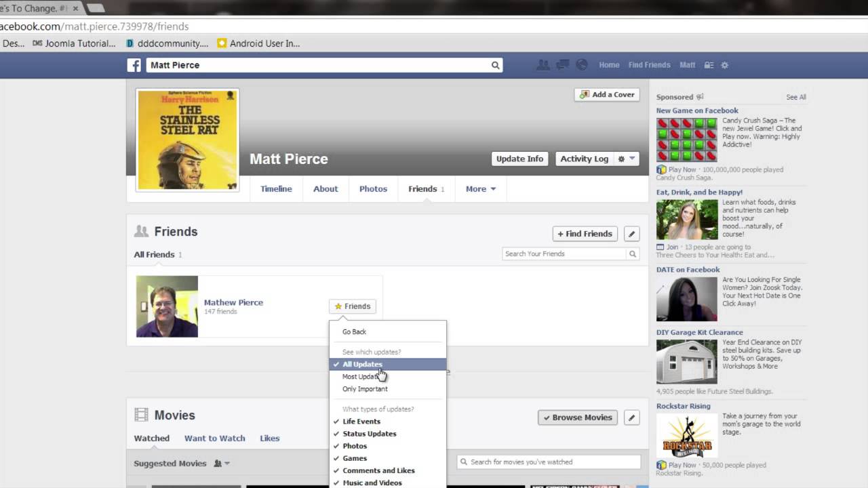
Task: Open the About tab
Action: [x=325, y=188]
